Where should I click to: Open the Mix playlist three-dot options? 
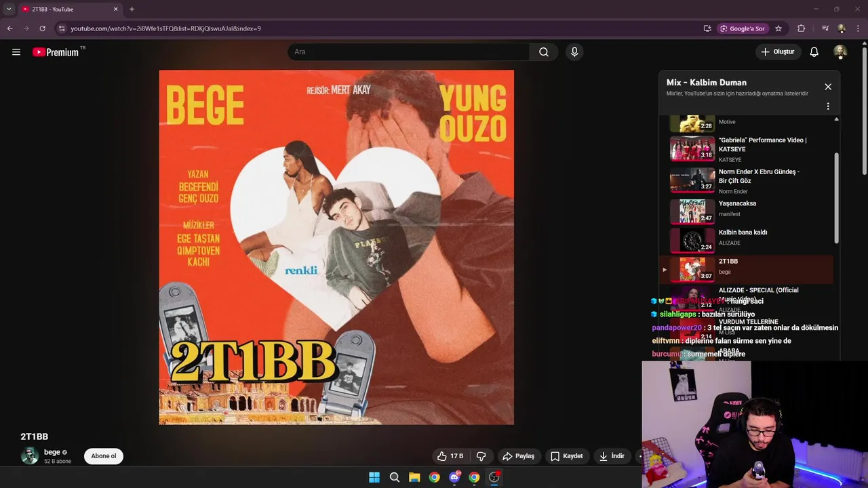828,106
